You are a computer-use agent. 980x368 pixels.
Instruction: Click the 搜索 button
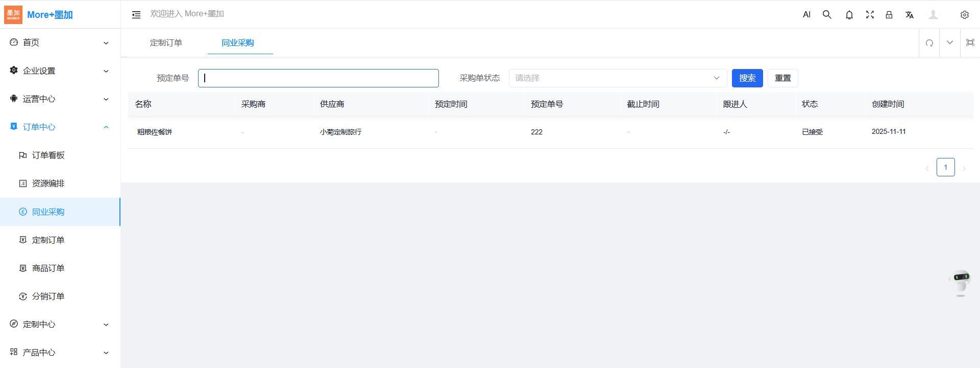[x=747, y=78]
